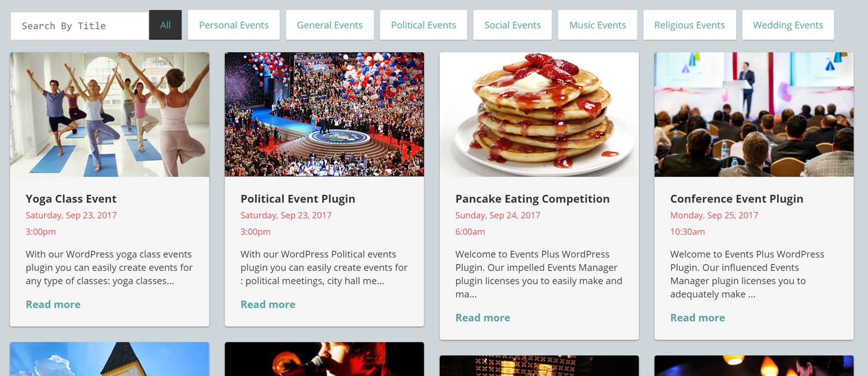The image size is (868, 376).
Task: Click the Conference Event Plugin title
Action: click(x=737, y=199)
